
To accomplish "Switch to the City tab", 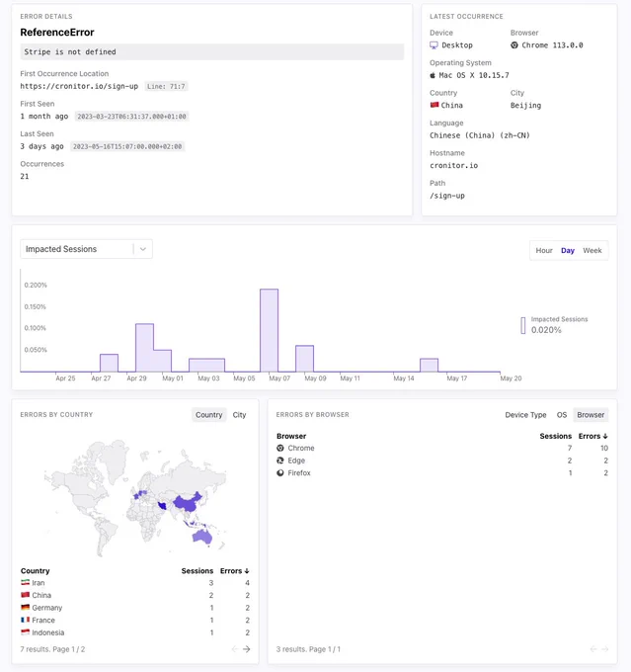I will pos(239,415).
